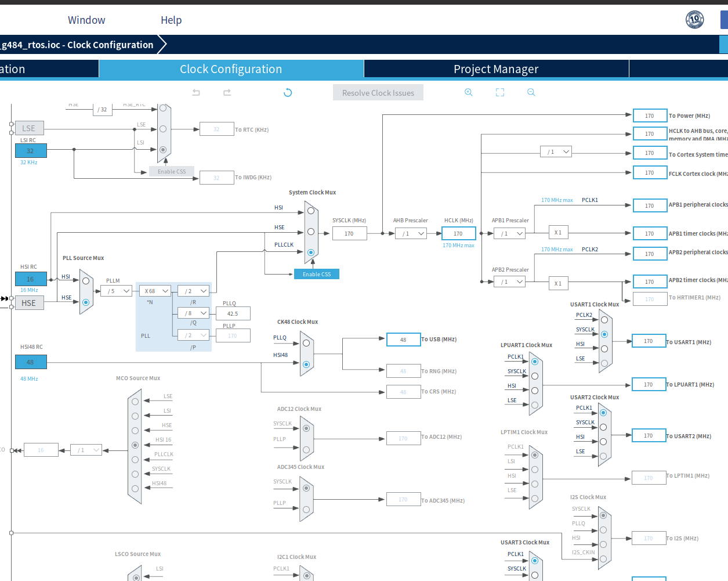Select PLLCLK in System Clock Mux
728x581 pixels.
coord(311,252)
